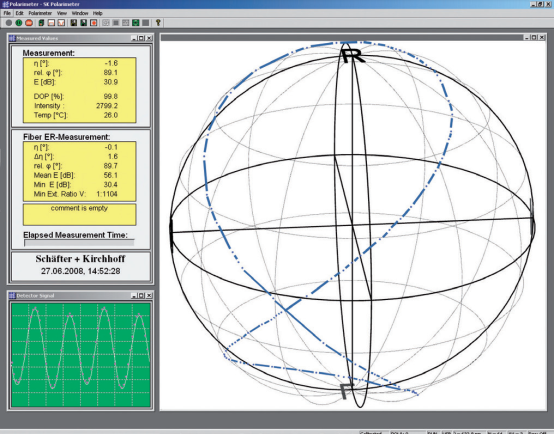The width and height of the screenshot is (554, 435).
Task: Open the Edit menu
Action: point(19,13)
